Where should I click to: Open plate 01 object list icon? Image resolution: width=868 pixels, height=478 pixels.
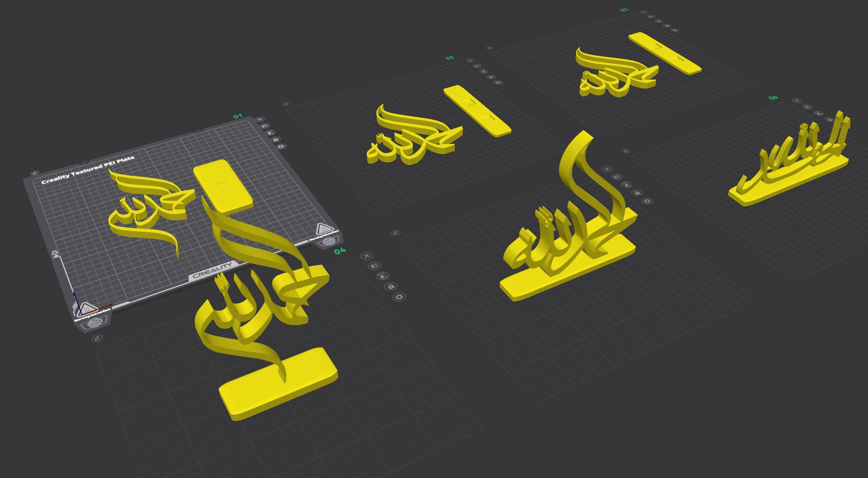tap(265, 126)
